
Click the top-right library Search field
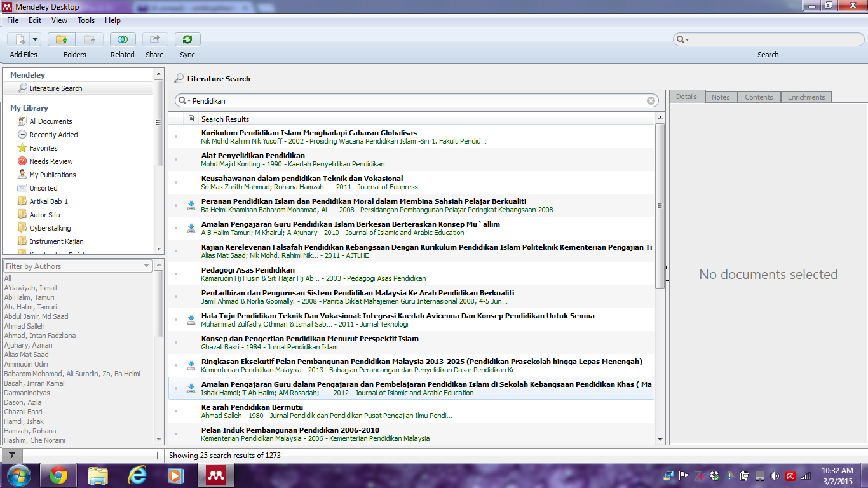coord(768,39)
